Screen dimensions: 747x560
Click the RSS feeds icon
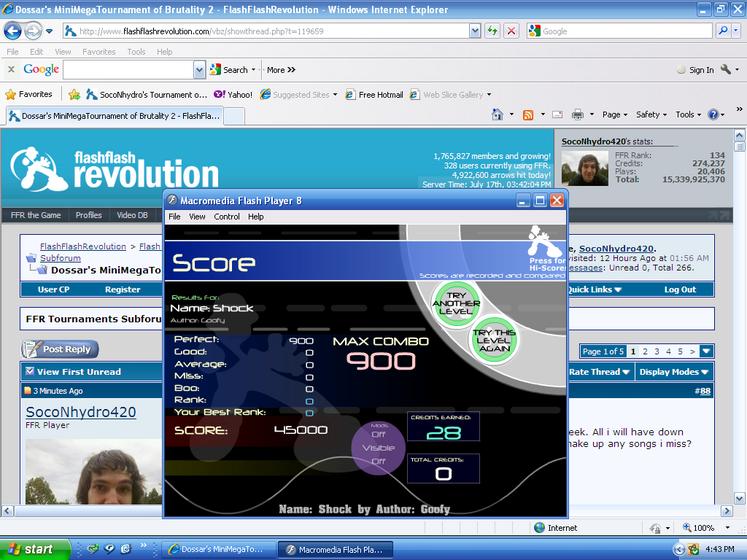(x=528, y=114)
